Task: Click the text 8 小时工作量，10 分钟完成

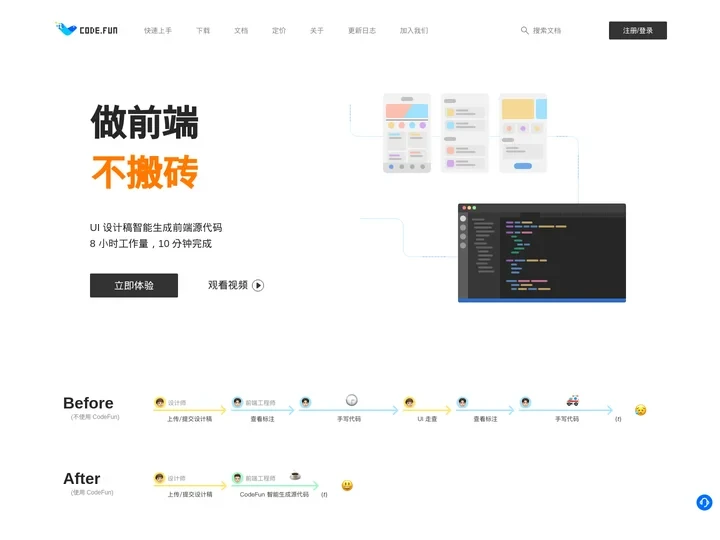Action: coord(151,244)
